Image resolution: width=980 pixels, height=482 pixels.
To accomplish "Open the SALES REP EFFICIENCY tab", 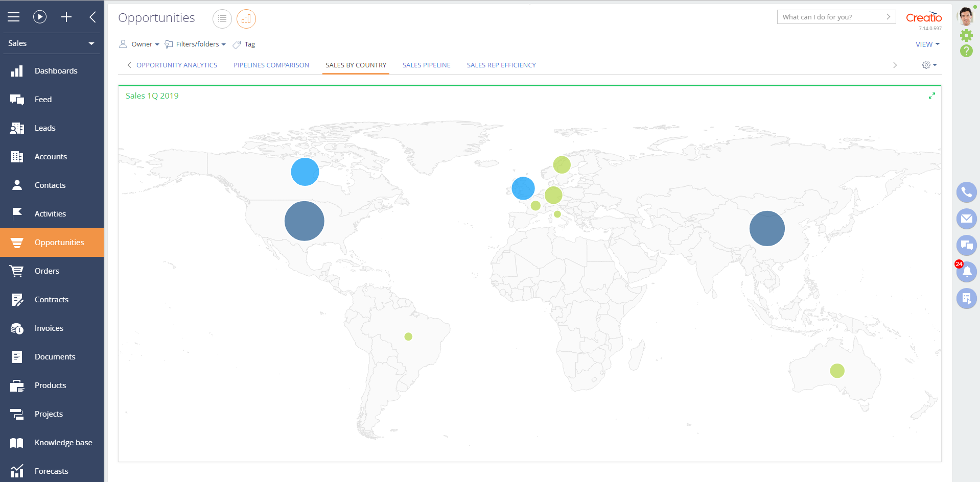I will tap(501, 65).
